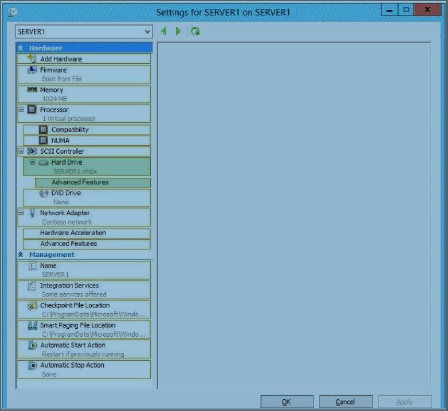
Task: Click the green refresh icon
Action: tap(195, 31)
